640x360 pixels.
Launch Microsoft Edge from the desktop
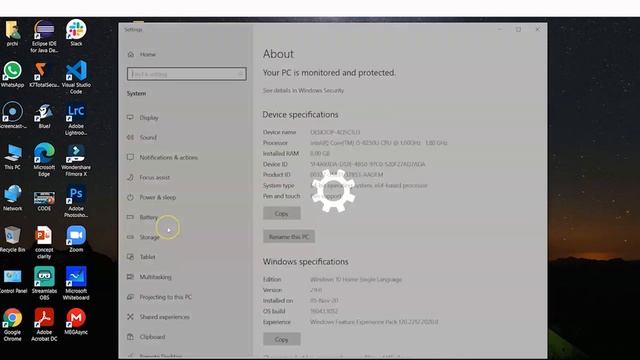[x=44, y=160]
